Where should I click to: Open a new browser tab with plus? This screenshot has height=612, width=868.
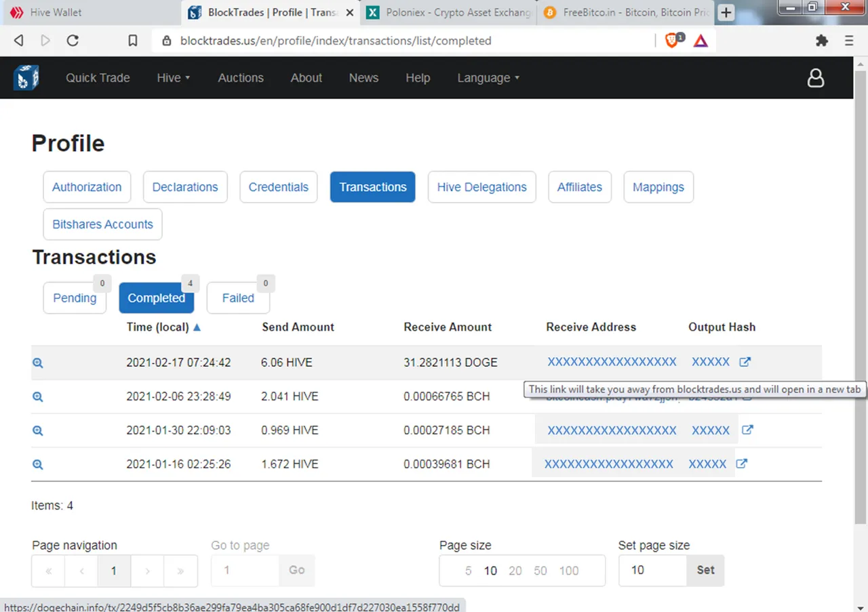pos(726,12)
